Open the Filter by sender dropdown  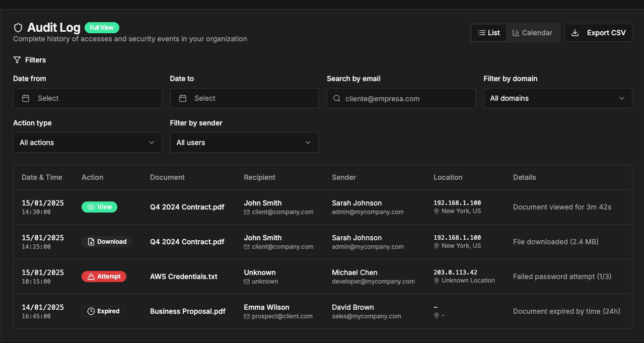[x=244, y=143]
